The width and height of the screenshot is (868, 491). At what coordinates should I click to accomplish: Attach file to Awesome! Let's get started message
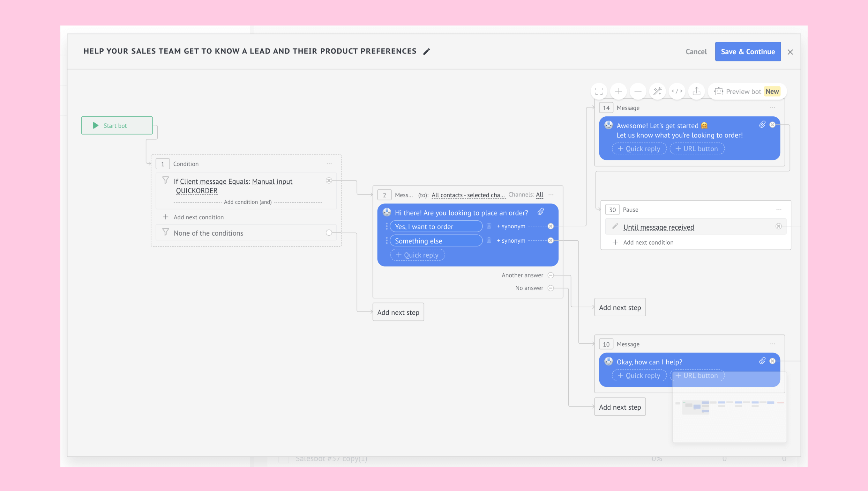pos(762,125)
